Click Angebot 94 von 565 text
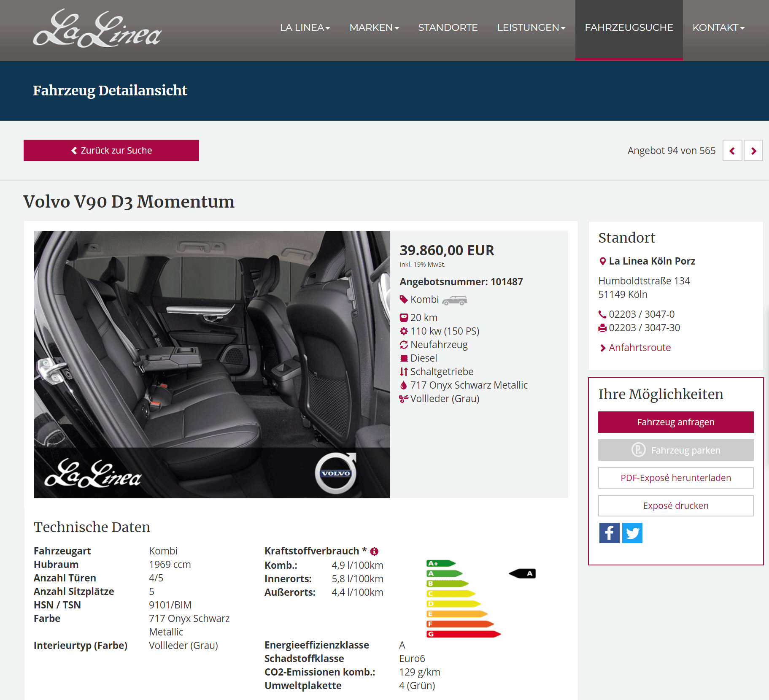769x700 pixels. (672, 151)
